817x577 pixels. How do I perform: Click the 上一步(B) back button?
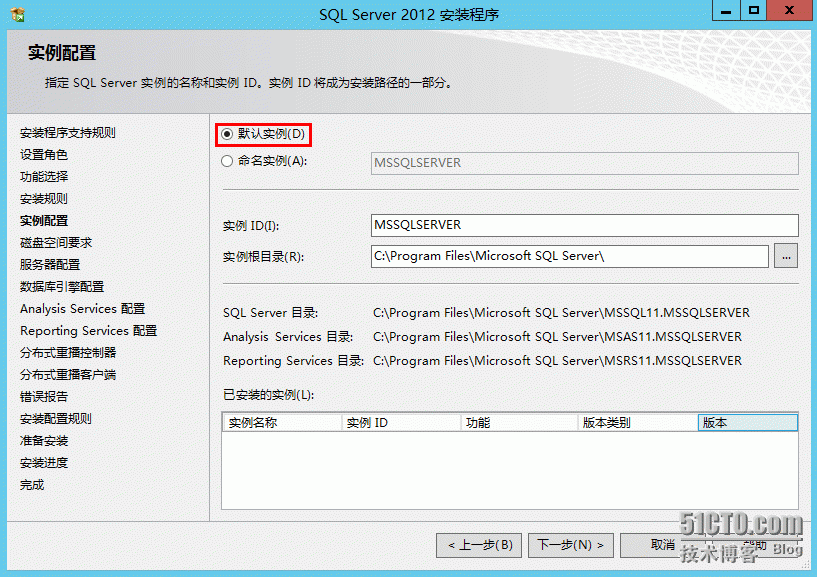pyautogui.click(x=479, y=545)
